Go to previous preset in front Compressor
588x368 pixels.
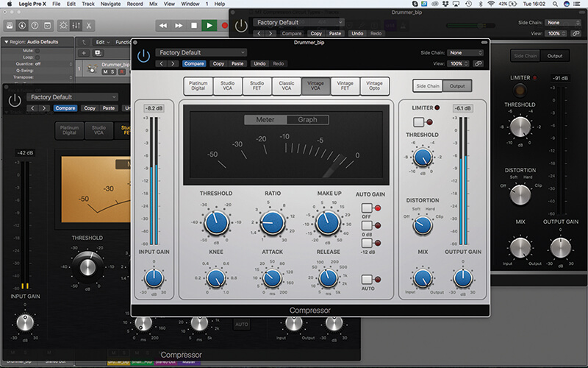[162, 63]
